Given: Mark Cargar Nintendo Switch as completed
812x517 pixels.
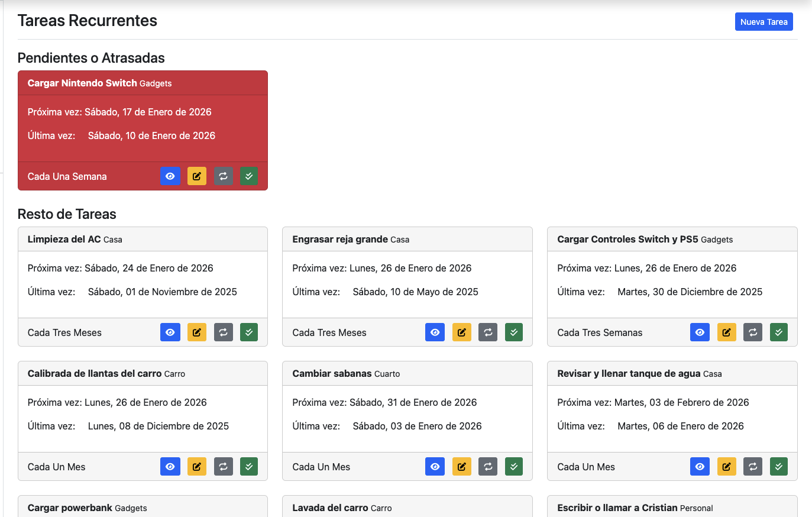Looking at the screenshot, I should [x=249, y=176].
